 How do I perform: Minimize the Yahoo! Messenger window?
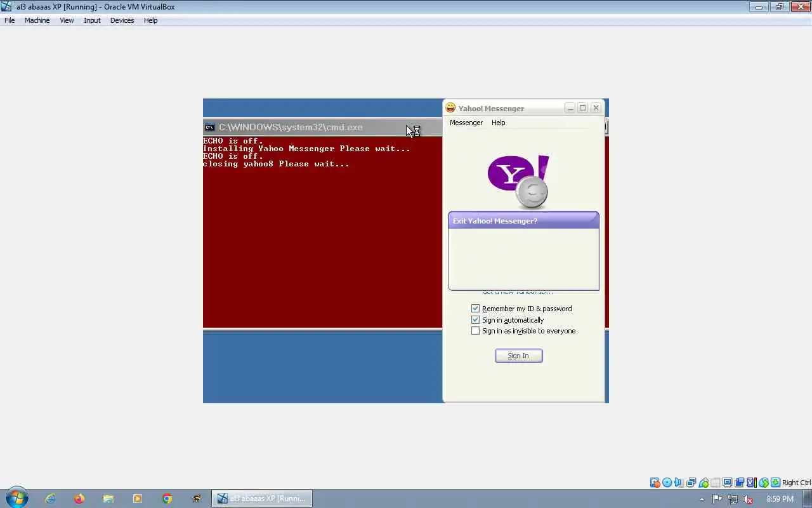[x=570, y=108]
